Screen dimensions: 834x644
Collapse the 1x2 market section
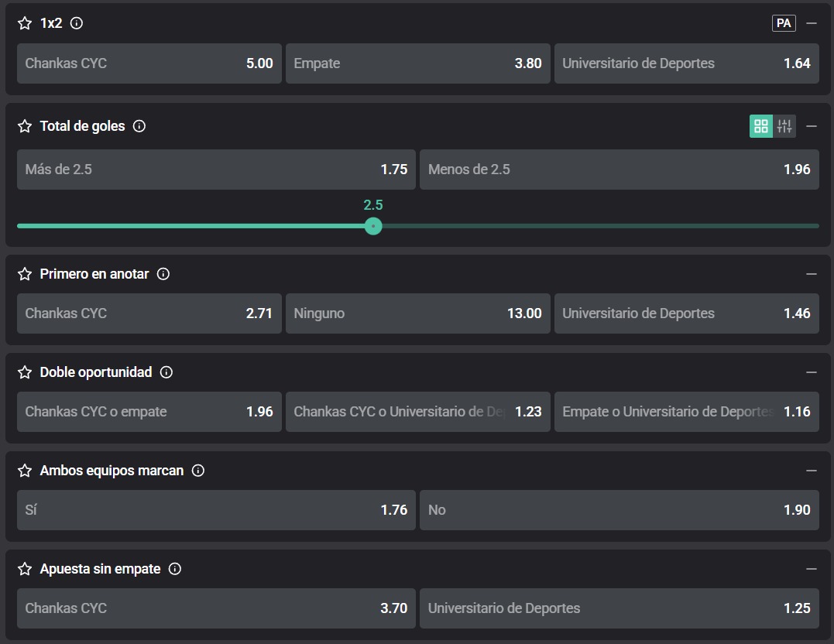[812, 23]
